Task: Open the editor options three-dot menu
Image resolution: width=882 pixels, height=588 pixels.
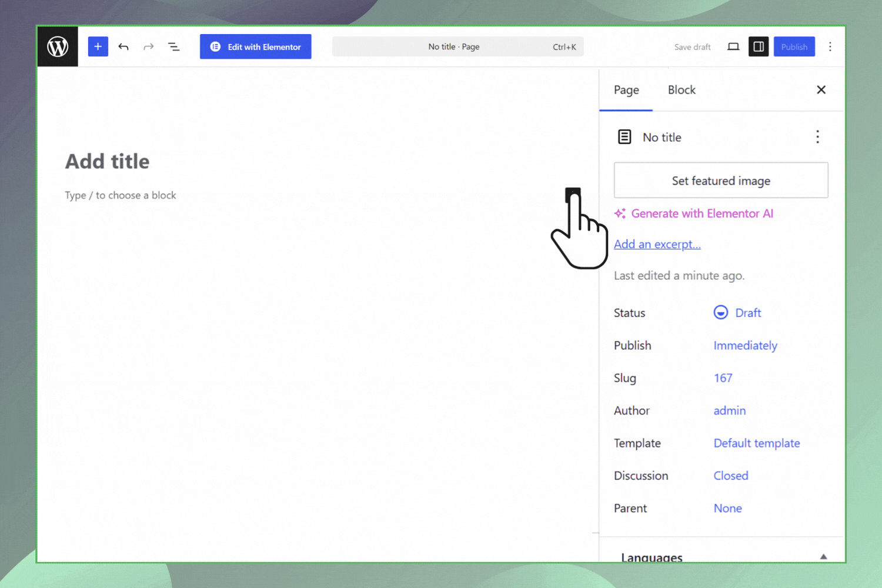Action: [830, 46]
